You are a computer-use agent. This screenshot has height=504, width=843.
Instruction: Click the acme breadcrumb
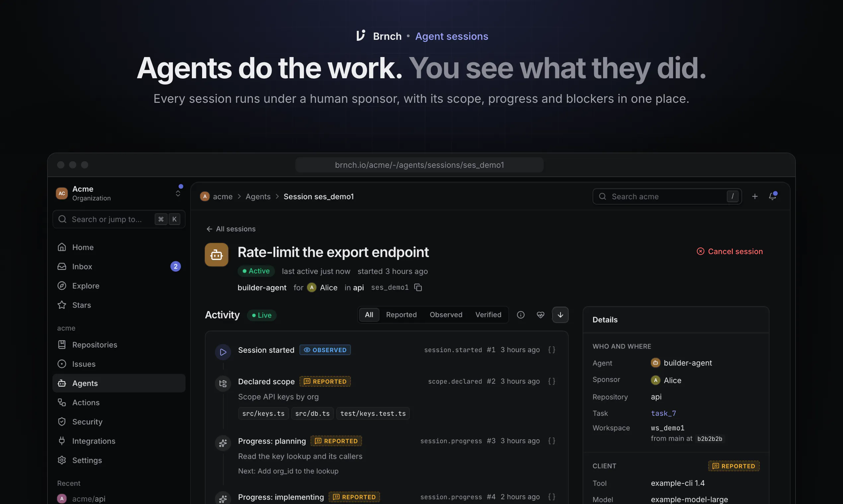(223, 196)
